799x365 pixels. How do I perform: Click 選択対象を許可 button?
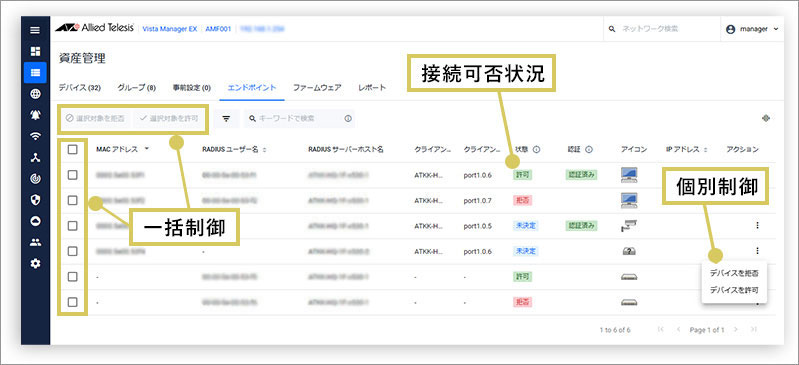point(169,118)
